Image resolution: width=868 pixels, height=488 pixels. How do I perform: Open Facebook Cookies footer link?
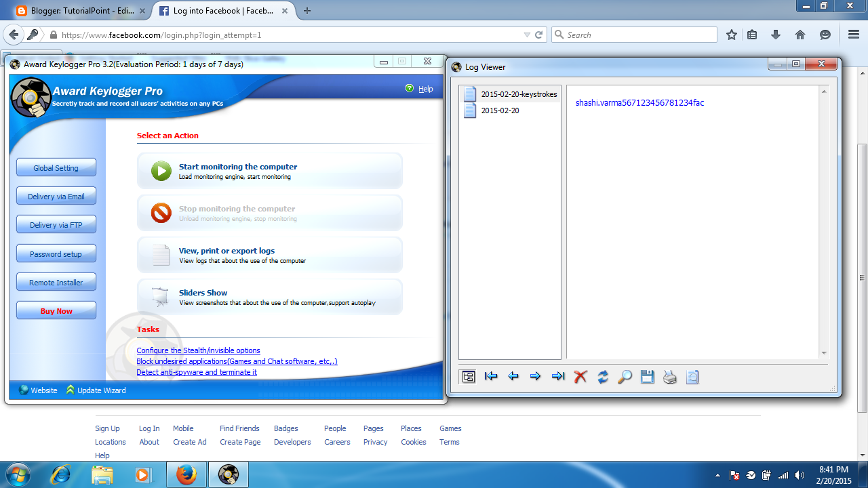pos(414,442)
